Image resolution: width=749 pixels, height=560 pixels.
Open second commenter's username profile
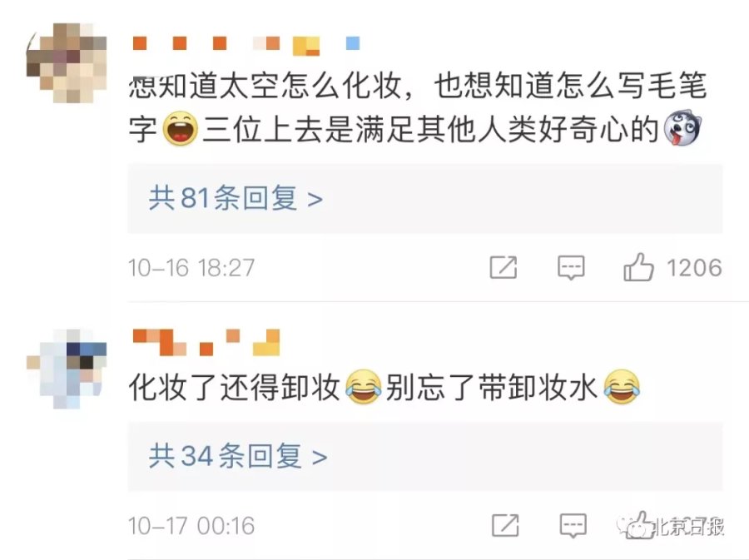click(206, 342)
